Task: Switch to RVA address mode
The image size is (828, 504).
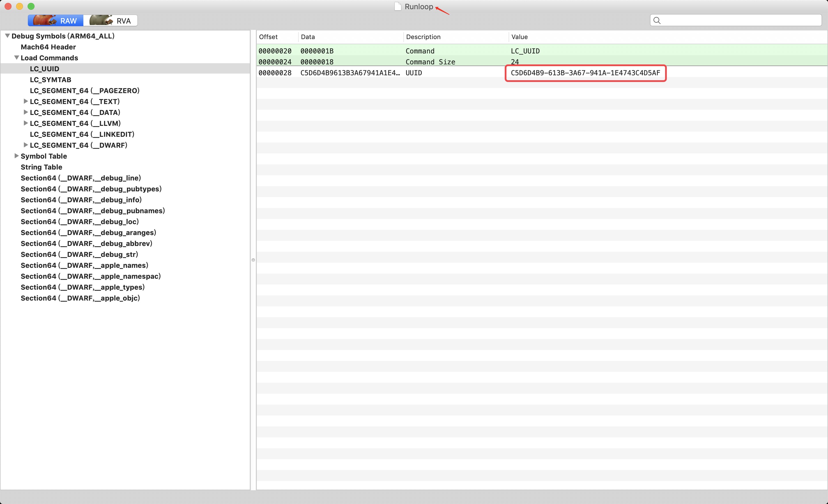Action: [x=111, y=20]
